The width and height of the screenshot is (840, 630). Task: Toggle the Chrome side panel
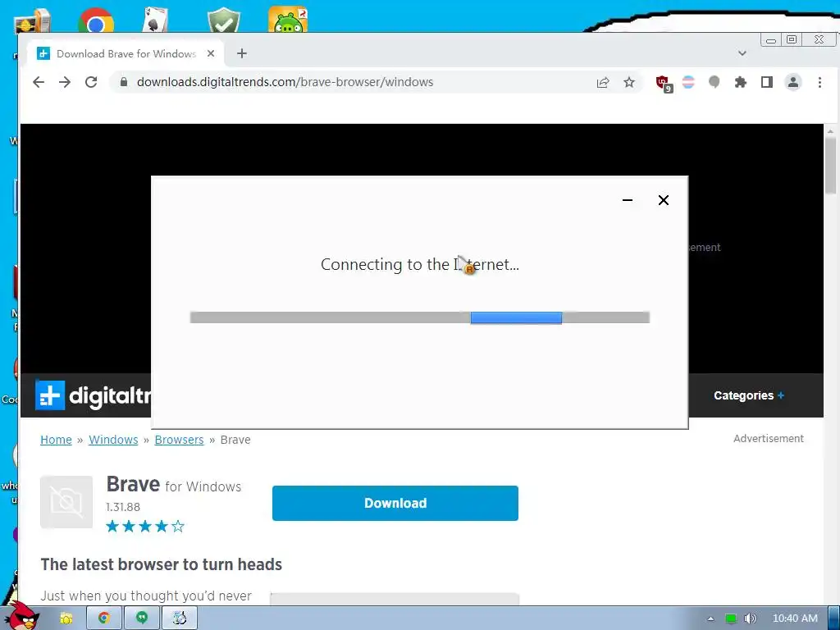(x=767, y=82)
